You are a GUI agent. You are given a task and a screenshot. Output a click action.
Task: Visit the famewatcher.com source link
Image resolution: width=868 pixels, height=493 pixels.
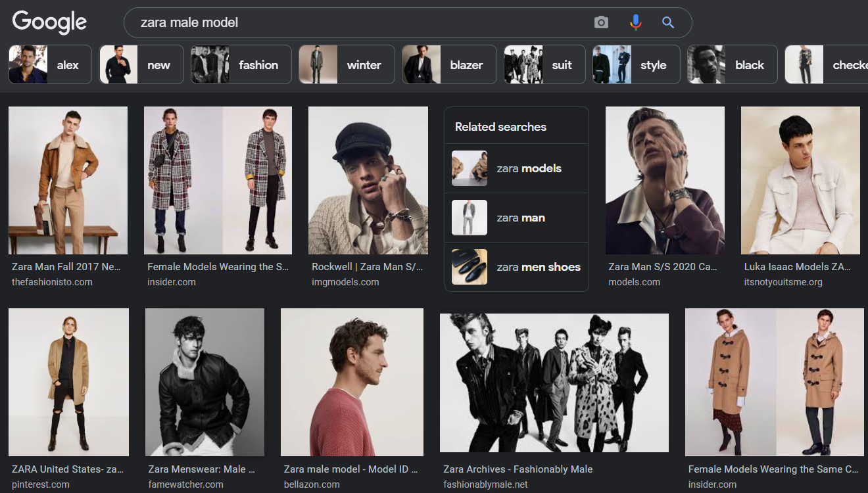click(x=186, y=484)
